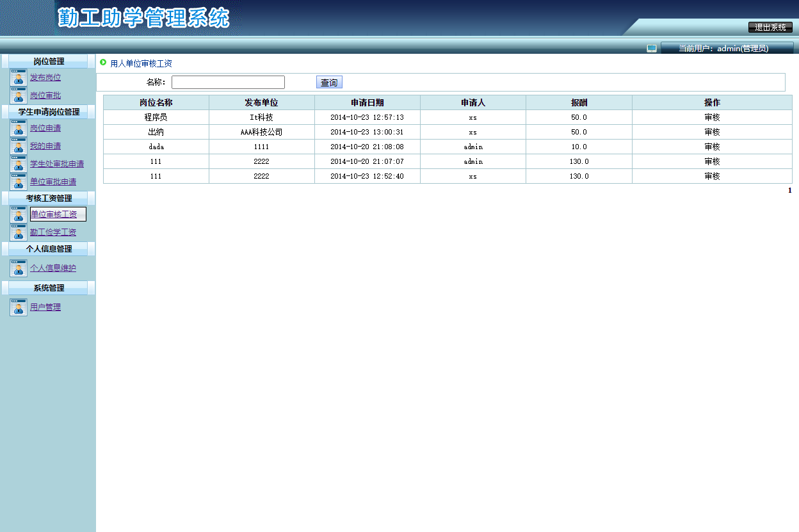Click the icon next to 单位审核工资
799x532 pixels.
tap(18, 214)
